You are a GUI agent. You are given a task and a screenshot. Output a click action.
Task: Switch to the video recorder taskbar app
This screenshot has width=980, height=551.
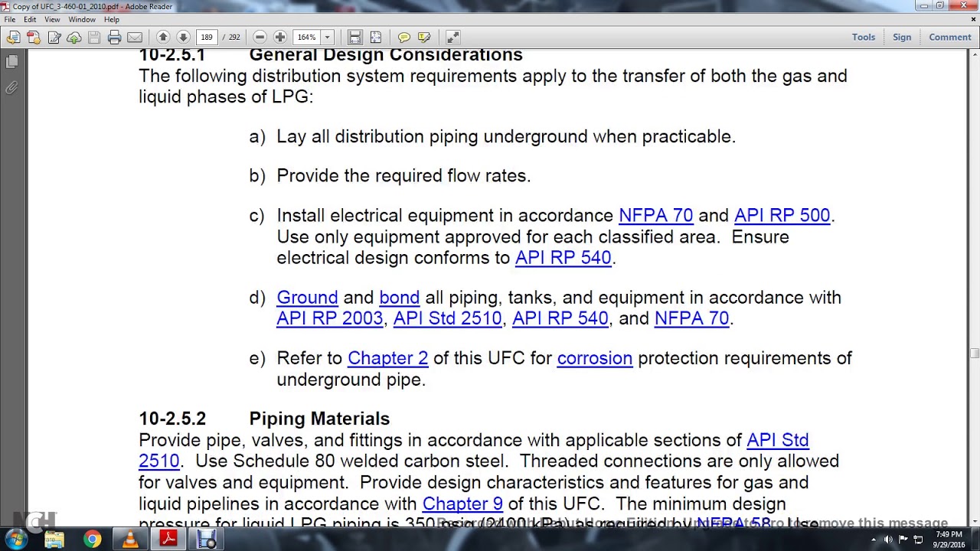pos(207,540)
